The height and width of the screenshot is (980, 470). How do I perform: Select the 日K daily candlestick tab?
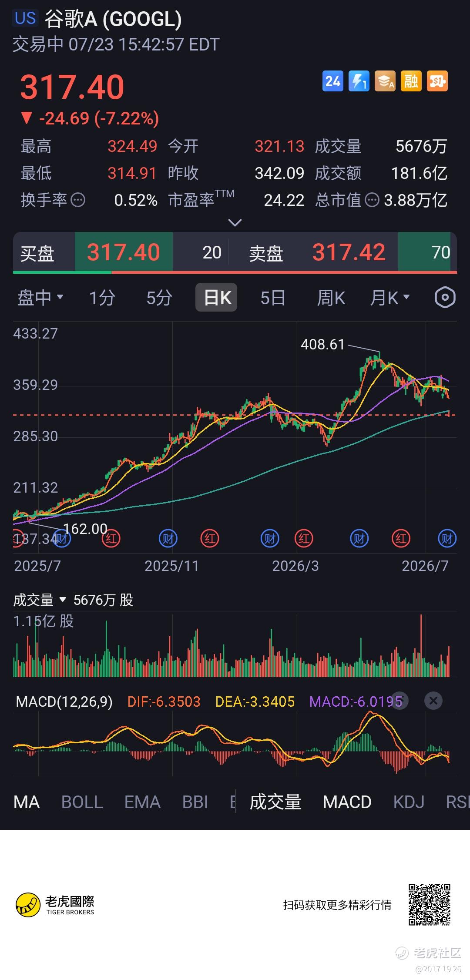click(x=216, y=298)
